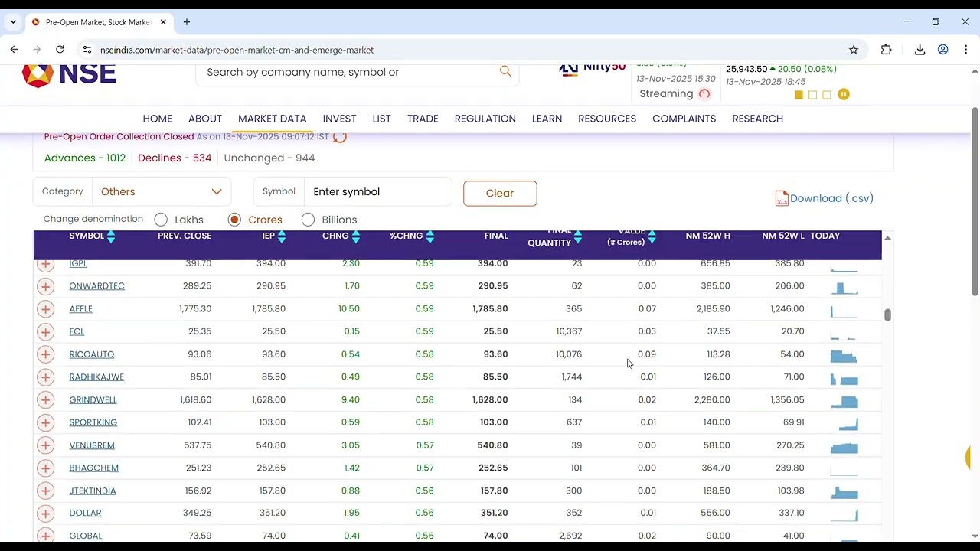Viewport: 980px width, 551px height.
Task: Sort table by Value column arrows
Action: [x=652, y=237]
